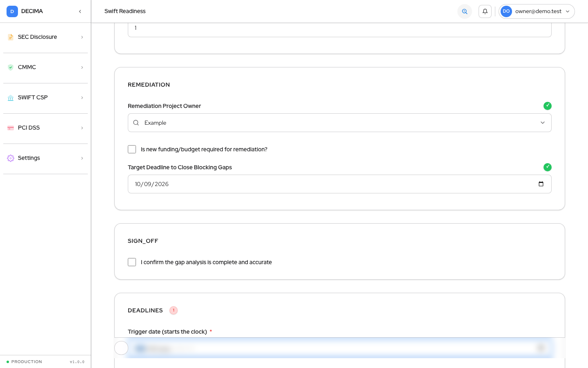Click green check beside Remediation Project Owner
588x368 pixels.
[548, 106]
